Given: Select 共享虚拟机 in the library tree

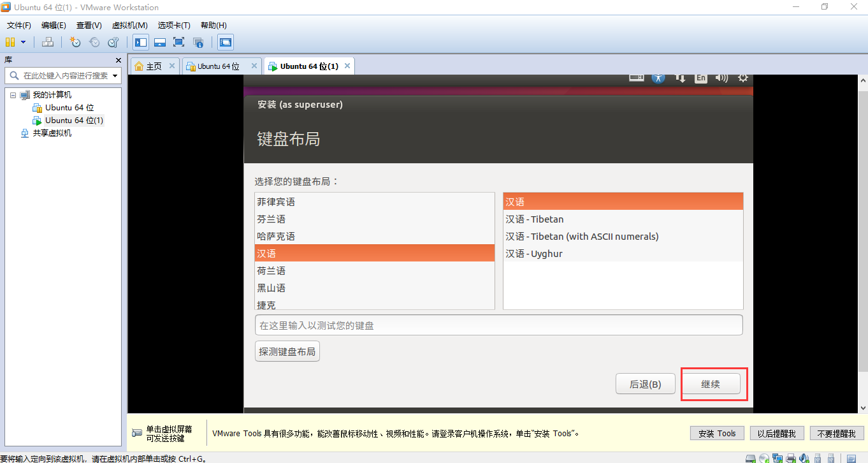Looking at the screenshot, I should (x=52, y=133).
